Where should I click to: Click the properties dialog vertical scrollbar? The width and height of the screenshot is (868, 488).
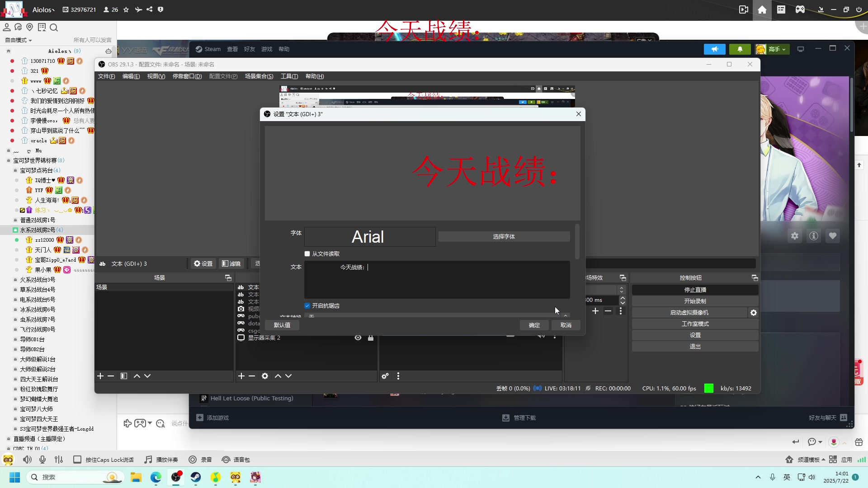point(577,242)
